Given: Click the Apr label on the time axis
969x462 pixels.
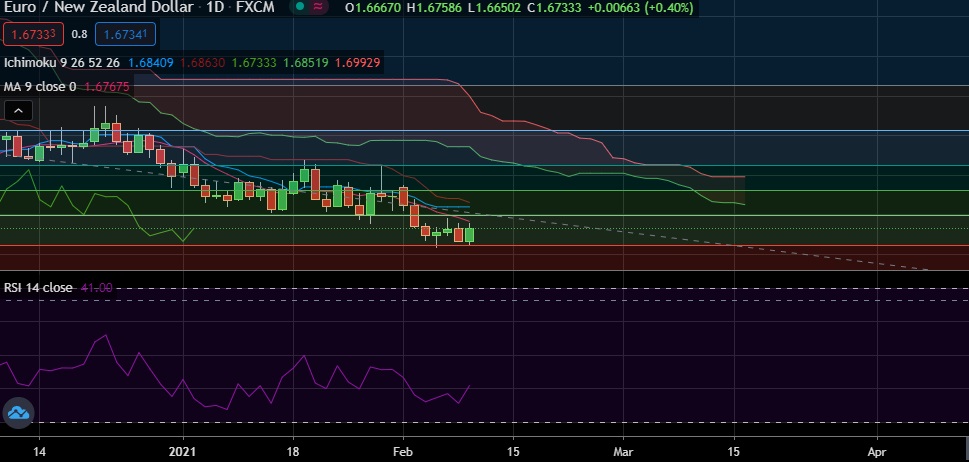Looking at the screenshot, I should click(878, 451).
